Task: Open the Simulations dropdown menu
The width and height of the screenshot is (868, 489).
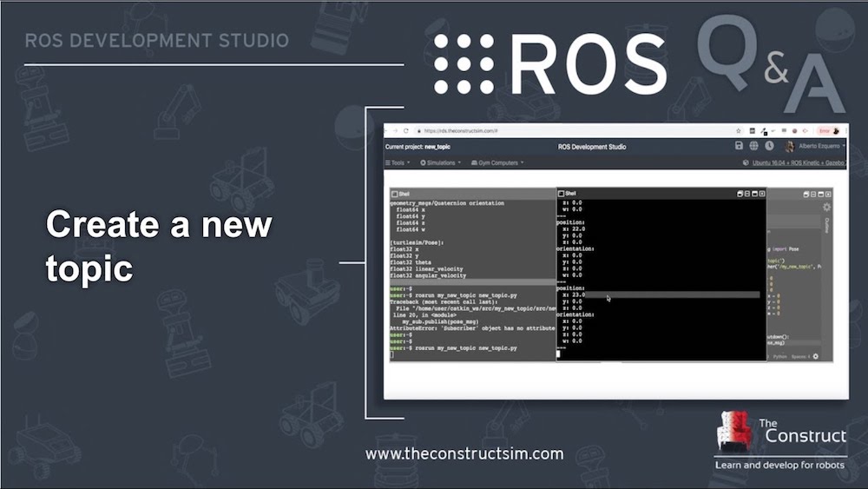Action: click(440, 162)
